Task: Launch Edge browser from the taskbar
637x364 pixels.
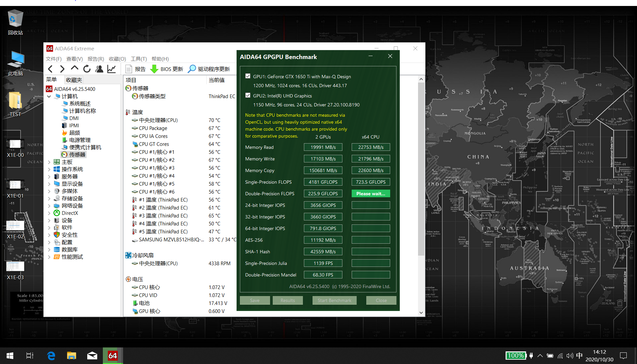Action: pos(51,356)
